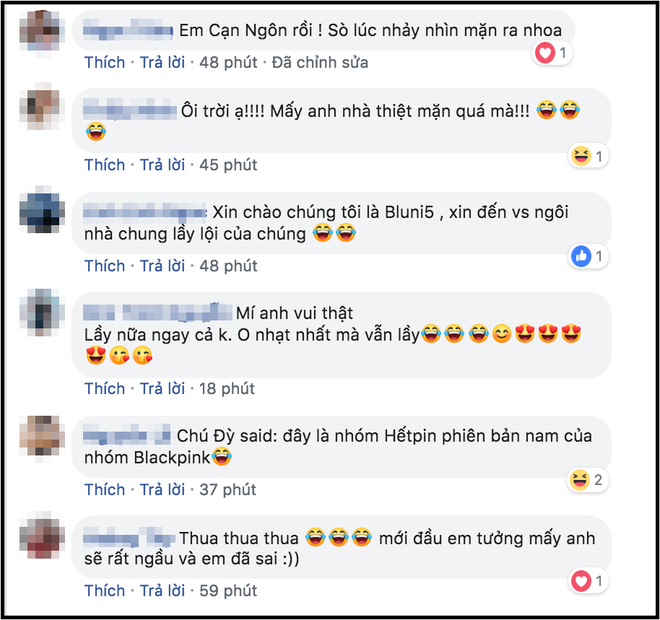The width and height of the screenshot is (660, 620).
Task: Like the Bluni5 greeting comment
Action: point(105,266)
